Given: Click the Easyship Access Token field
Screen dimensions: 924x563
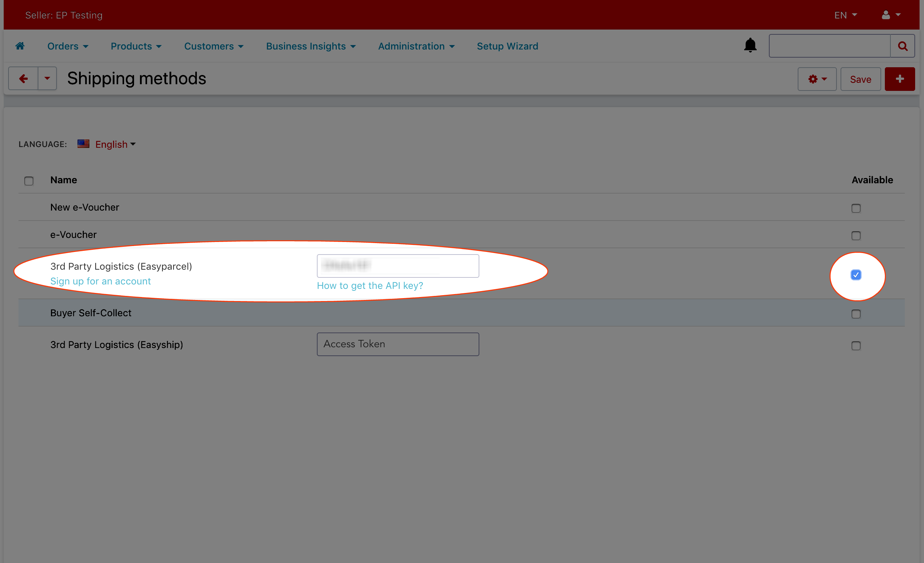Looking at the screenshot, I should tap(397, 344).
